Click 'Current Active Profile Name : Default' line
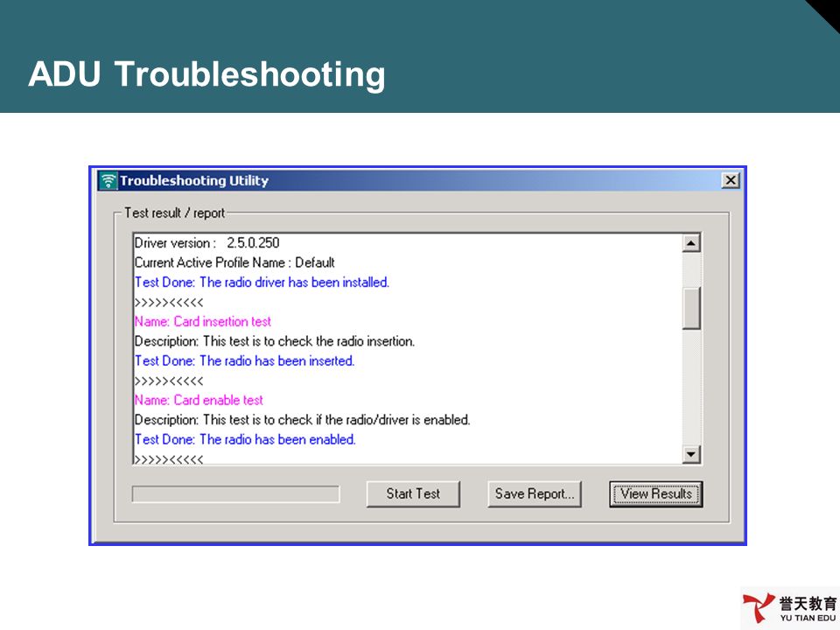The width and height of the screenshot is (840, 630). coord(234,262)
